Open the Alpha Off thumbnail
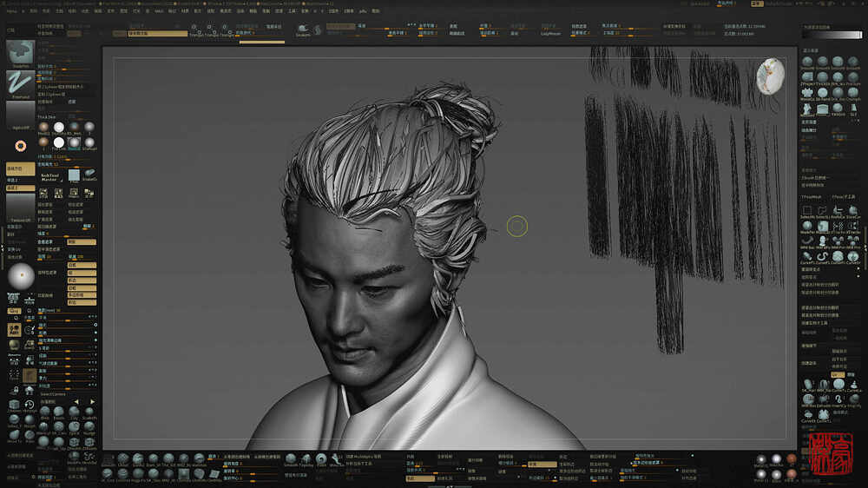868x488 pixels. (x=21, y=115)
